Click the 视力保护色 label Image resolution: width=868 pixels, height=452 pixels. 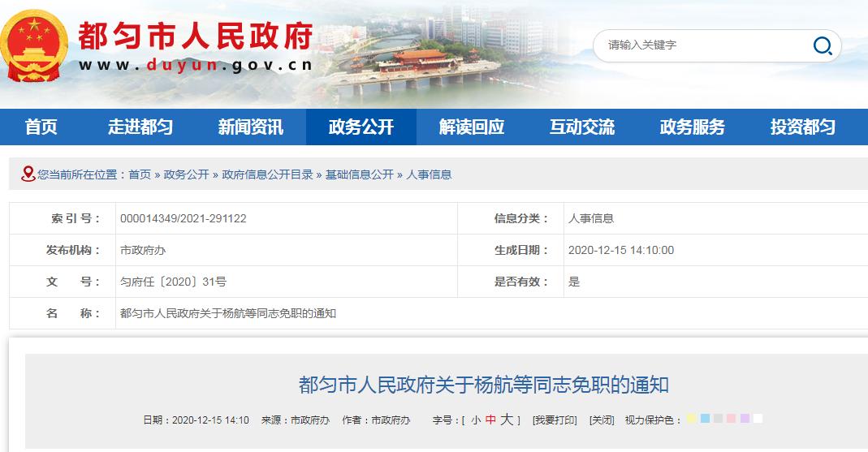coord(653,420)
